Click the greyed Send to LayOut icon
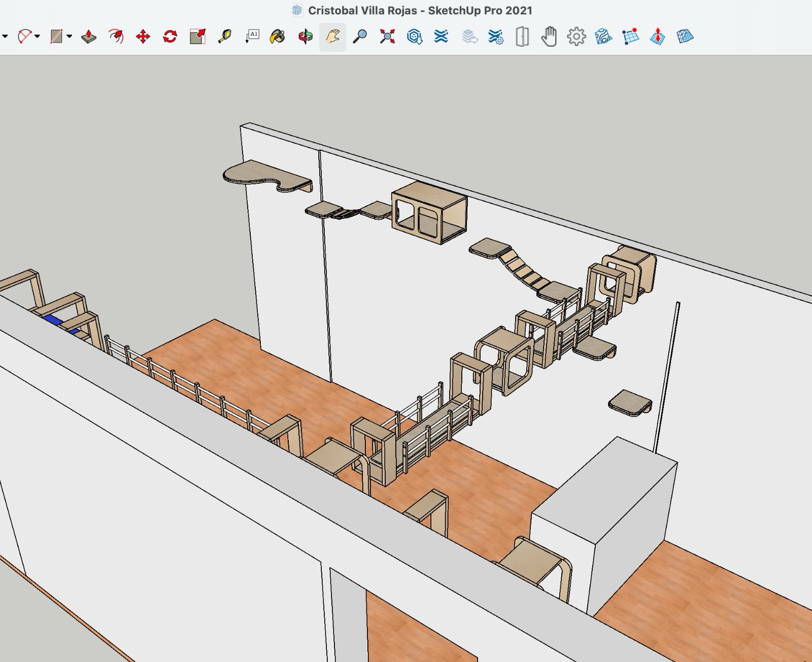The width and height of the screenshot is (812, 662). click(470, 37)
